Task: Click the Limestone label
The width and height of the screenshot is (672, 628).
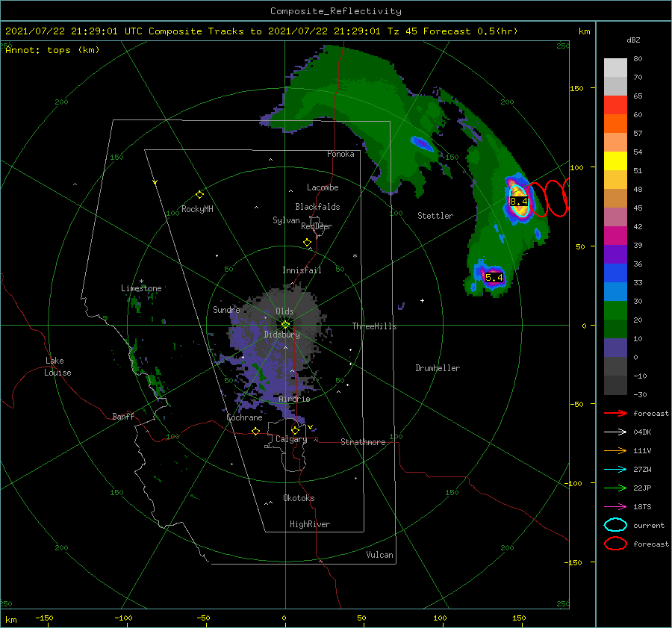Action: click(141, 288)
